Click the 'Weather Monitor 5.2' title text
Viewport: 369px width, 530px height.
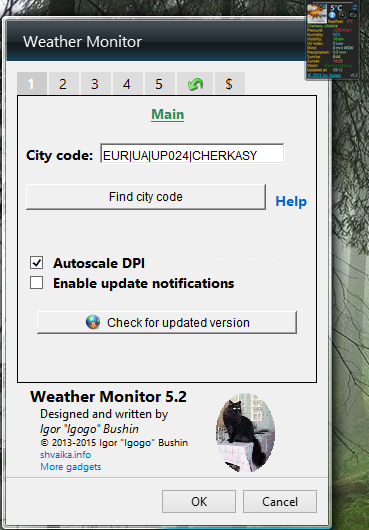click(x=108, y=397)
